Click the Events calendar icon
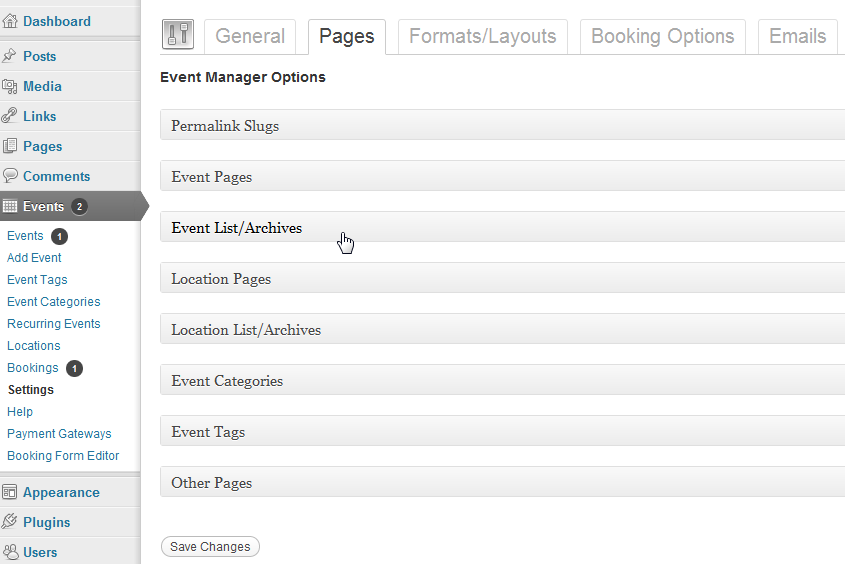The width and height of the screenshot is (845, 564). point(10,206)
